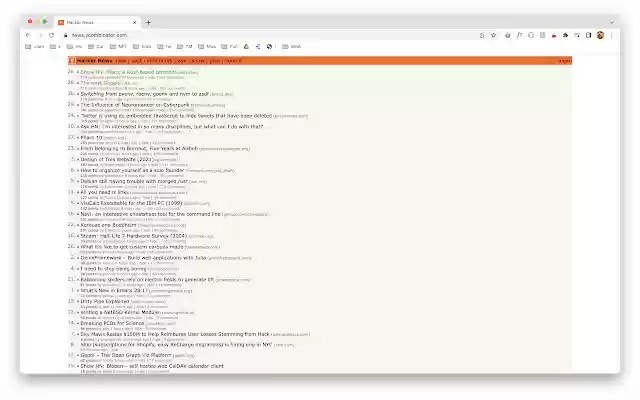
Task: Open 'Steam: Half-Life 2 Hardware Survey (2004)'
Action: (133, 236)
